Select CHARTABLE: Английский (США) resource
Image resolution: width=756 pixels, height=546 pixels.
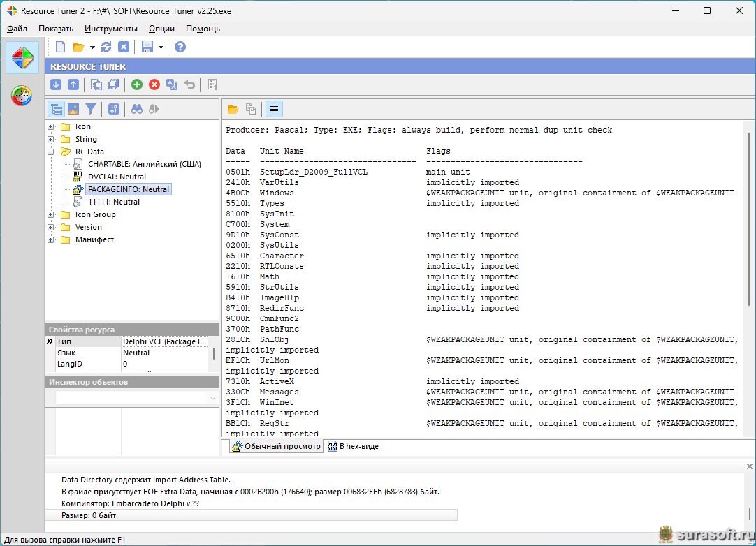(145, 164)
